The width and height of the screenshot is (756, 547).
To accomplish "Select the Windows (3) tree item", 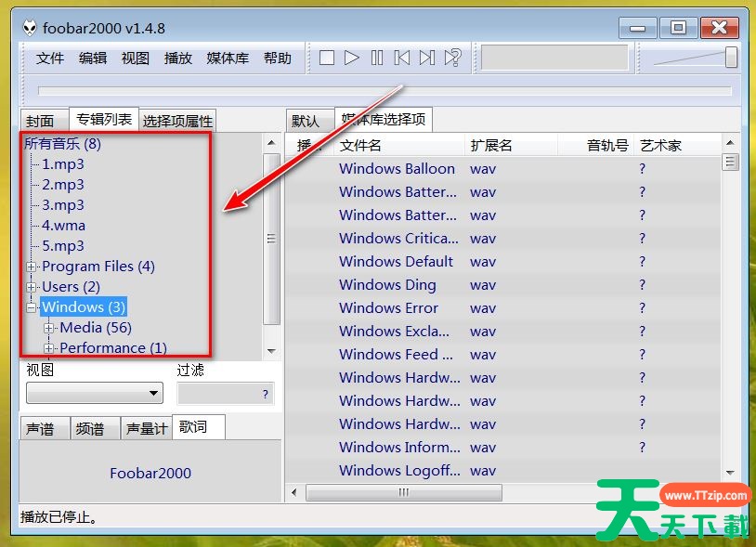I will pyautogui.click(x=84, y=307).
